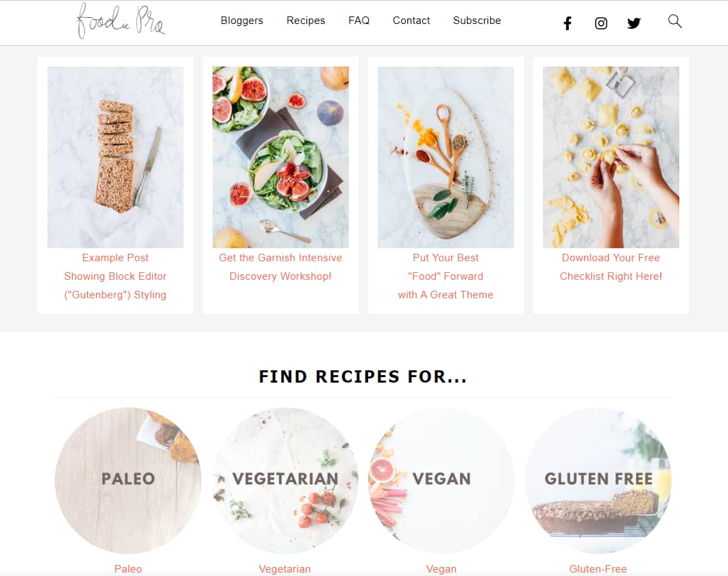Go to the FAQ page

click(x=359, y=21)
